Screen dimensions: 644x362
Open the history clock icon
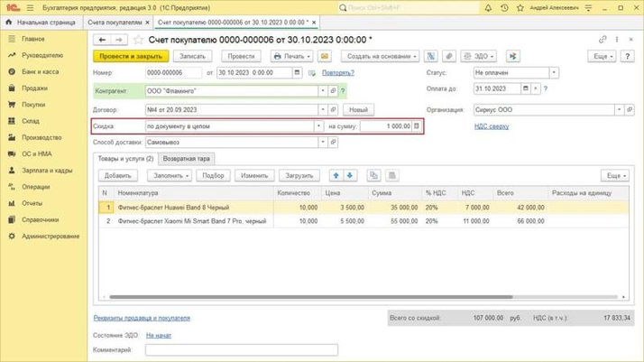point(504,8)
